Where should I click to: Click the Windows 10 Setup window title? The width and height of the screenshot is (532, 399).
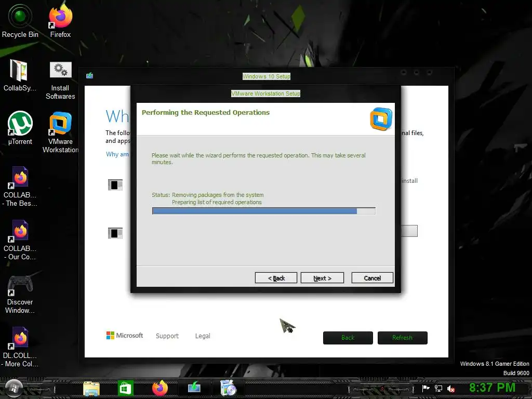[267, 76]
